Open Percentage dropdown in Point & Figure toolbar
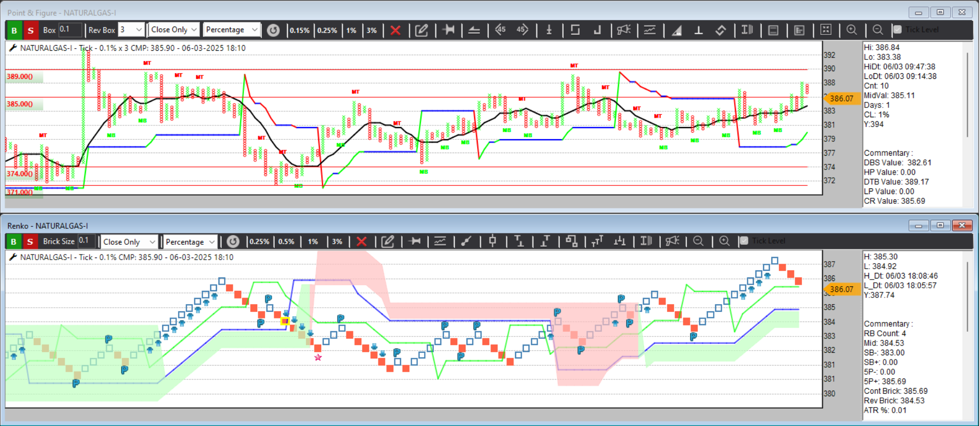This screenshot has width=980, height=426. 231,30
